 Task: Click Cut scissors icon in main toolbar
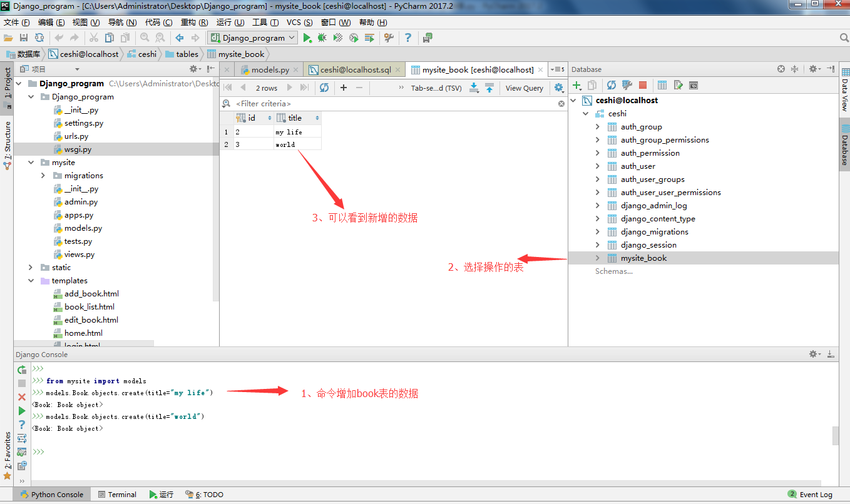[94, 38]
